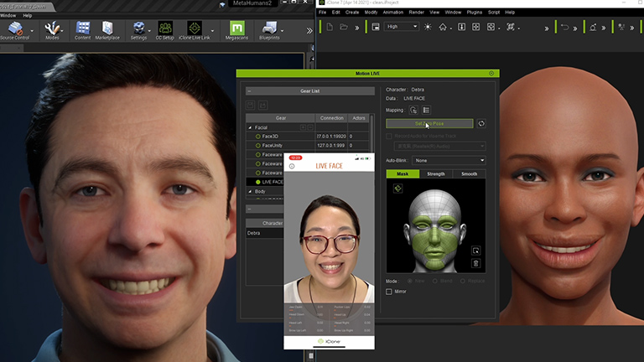Image resolution: width=644 pixels, height=362 pixels.
Task: Open Auto-Blink None dropdown
Action: coord(449,161)
